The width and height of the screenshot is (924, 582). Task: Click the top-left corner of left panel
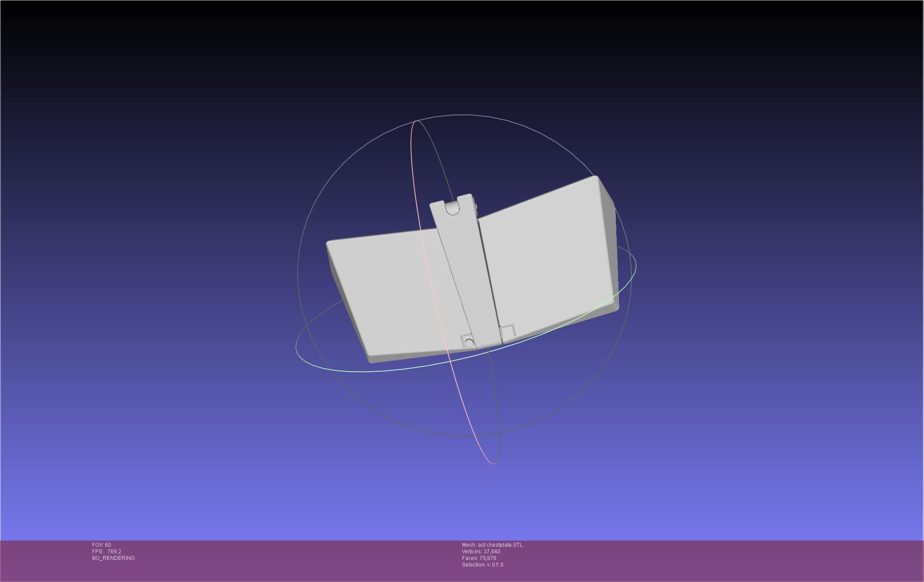329,243
